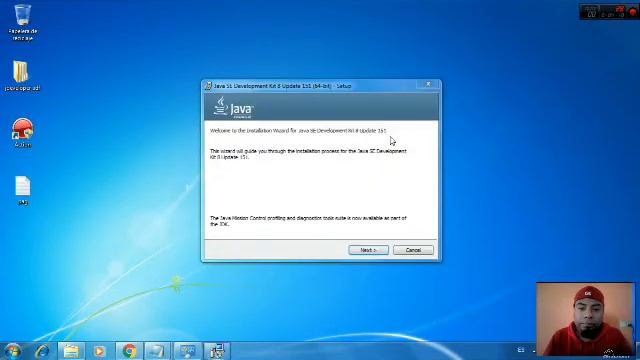Image resolution: width=640 pixels, height=360 pixels.
Task: Open Windows Media Player from taskbar
Action: tap(99, 351)
